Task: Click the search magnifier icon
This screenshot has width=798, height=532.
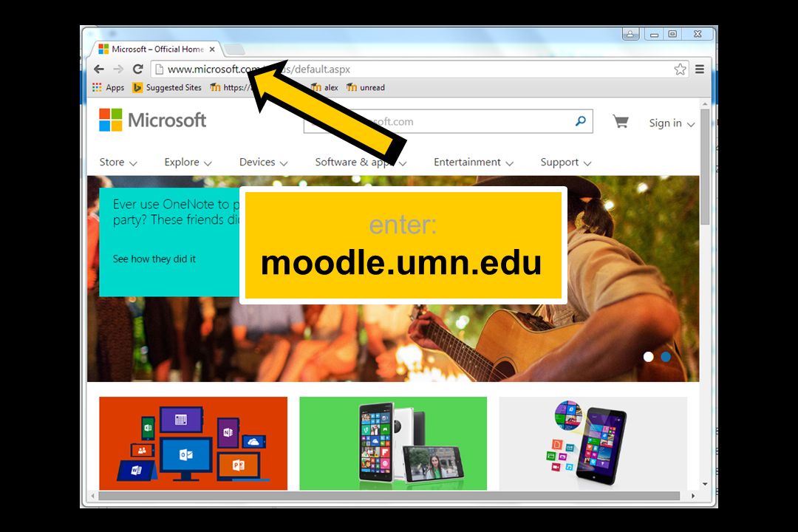Action: click(580, 121)
